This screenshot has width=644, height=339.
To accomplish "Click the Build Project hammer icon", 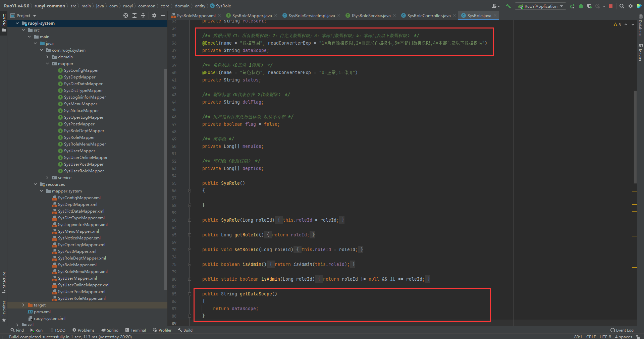I will [508, 6].
